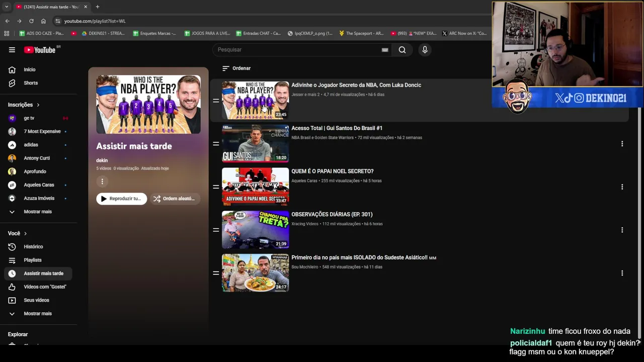Click the browser home button
Screen dimensions: 644x362
pyautogui.click(x=43, y=21)
